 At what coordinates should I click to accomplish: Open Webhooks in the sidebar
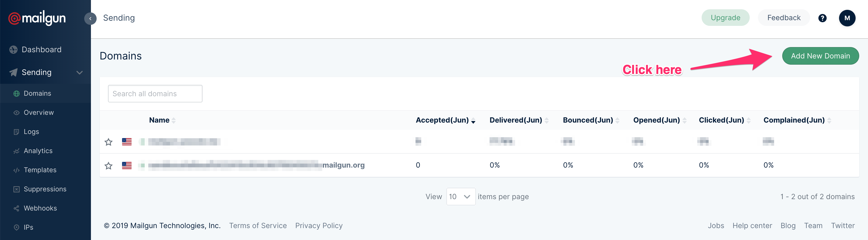click(40, 208)
